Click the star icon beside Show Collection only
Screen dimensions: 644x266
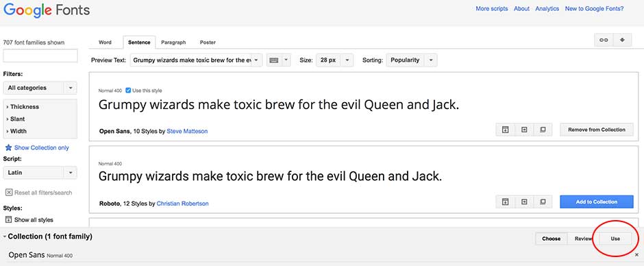tap(8, 147)
